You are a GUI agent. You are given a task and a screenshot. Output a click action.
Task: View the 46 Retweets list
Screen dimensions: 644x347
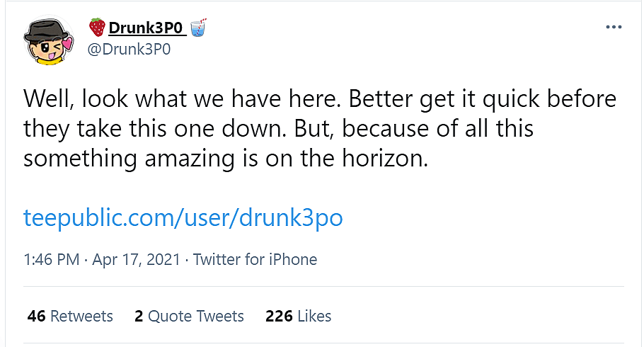pyautogui.click(x=70, y=316)
